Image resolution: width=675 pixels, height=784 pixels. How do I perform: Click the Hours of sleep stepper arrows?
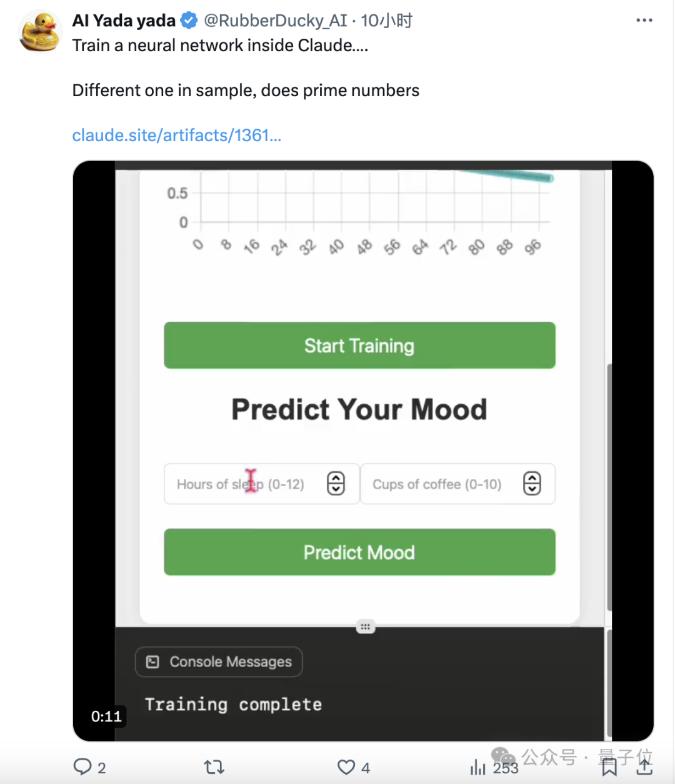(336, 484)
